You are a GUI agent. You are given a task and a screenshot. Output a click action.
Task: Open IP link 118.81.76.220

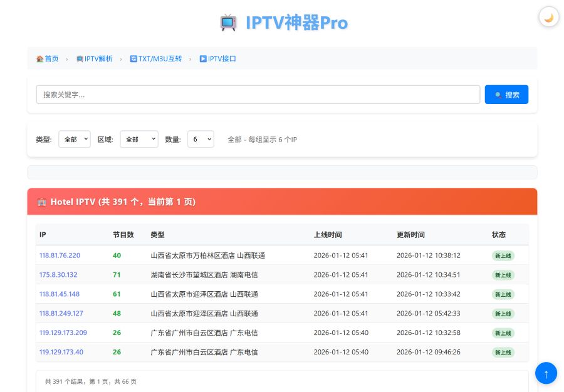pyautogui.click(x=60, y=255)
